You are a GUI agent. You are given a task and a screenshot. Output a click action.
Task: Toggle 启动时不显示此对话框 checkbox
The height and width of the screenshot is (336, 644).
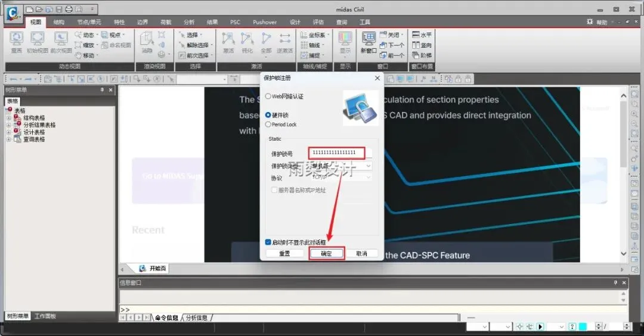click(268, 242)
